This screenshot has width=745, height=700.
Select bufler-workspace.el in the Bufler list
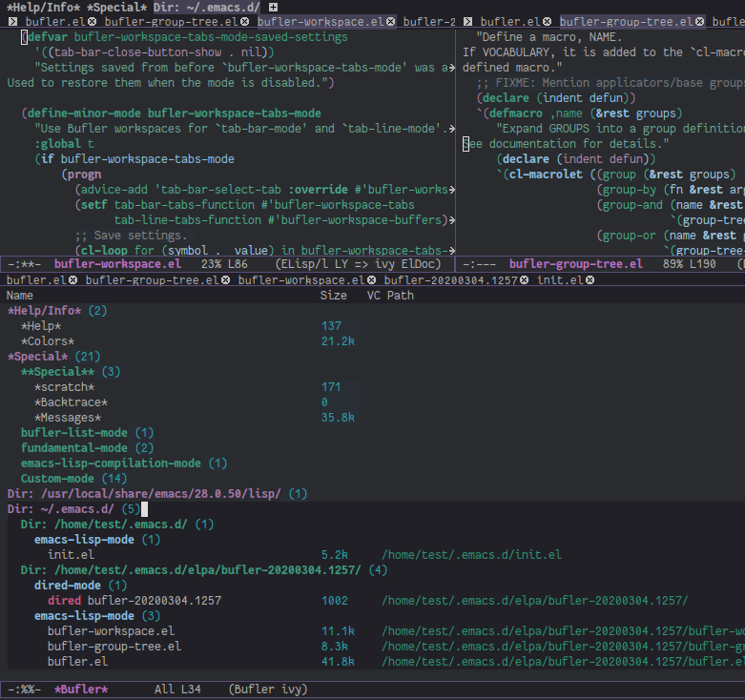tap(111, 630)
